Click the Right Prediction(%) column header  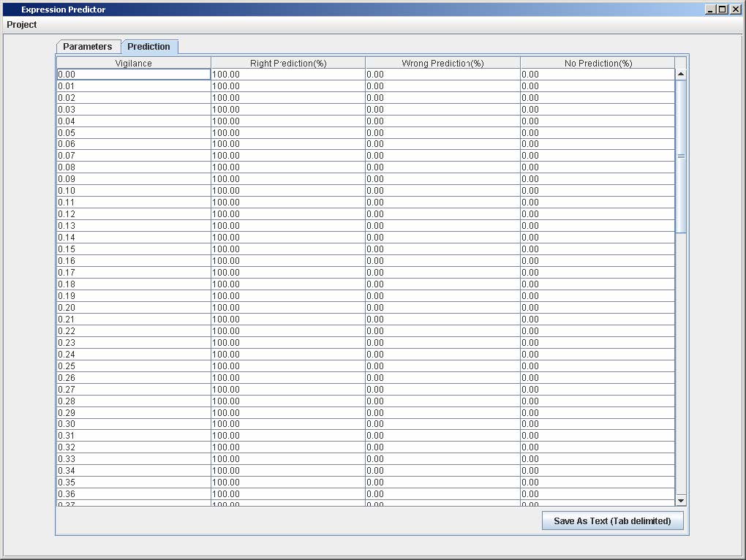click(x=288, y=63)
